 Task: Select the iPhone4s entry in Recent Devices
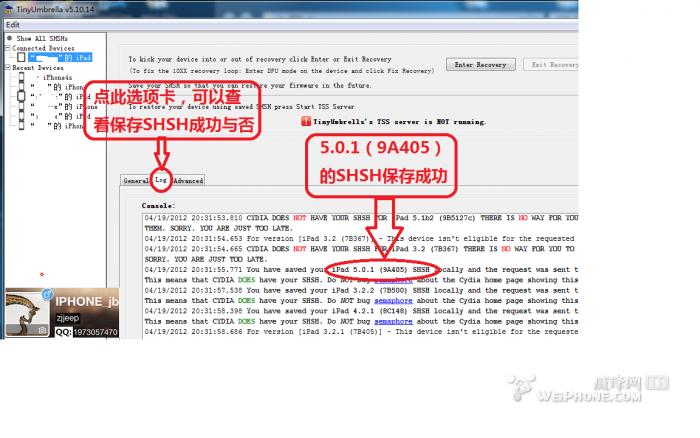click(57, 77)
